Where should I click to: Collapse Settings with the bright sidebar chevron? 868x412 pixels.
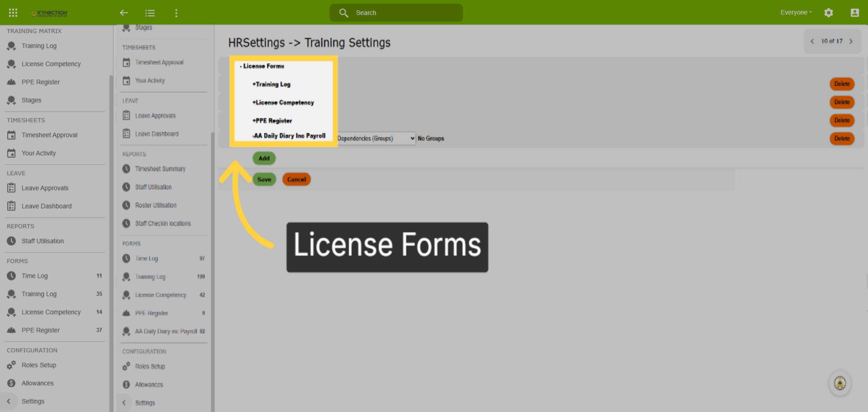click(x=9, y=401)
